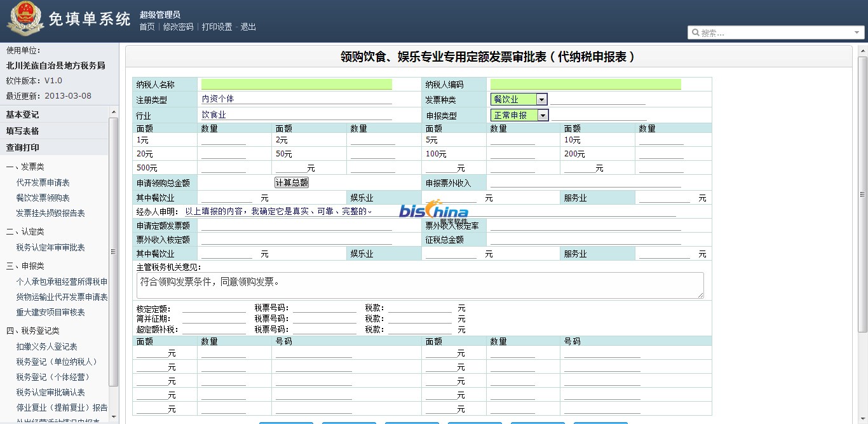Click the 税票号码 input beside 核定定额
Screen dimensions: 868x424
coord(325,308)
